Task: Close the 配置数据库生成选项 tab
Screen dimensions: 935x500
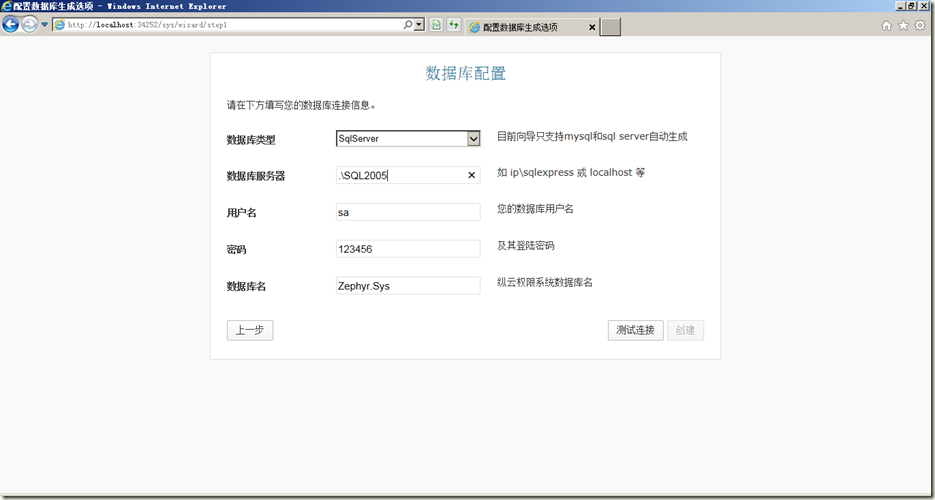Action: (592, 27)
